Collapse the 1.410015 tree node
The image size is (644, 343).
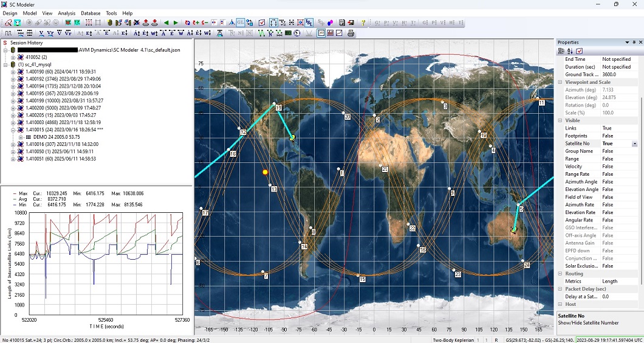coord(13,130)
